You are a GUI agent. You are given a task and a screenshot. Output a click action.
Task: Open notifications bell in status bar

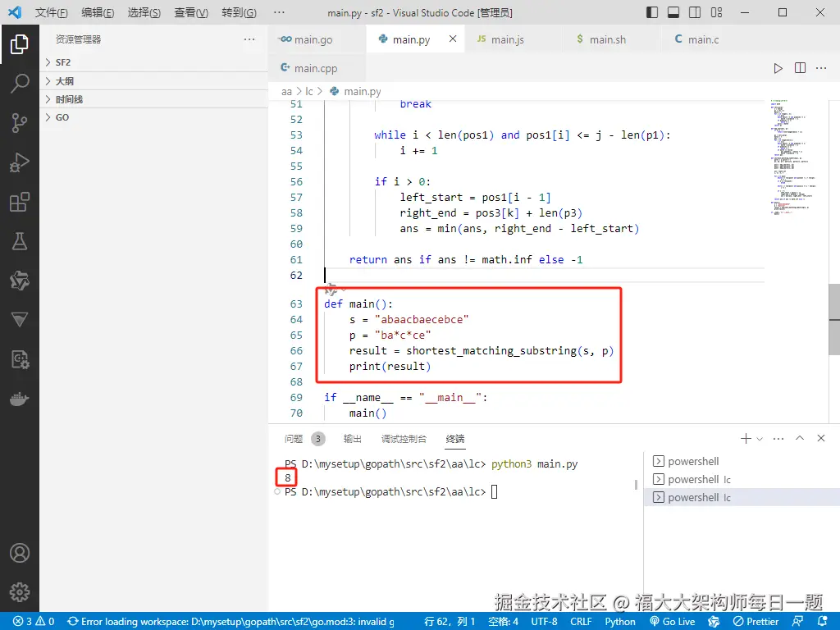(822, 622)
